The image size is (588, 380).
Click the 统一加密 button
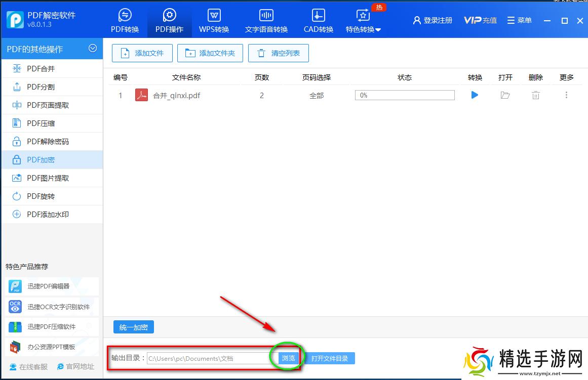click(x=133, y=327)
